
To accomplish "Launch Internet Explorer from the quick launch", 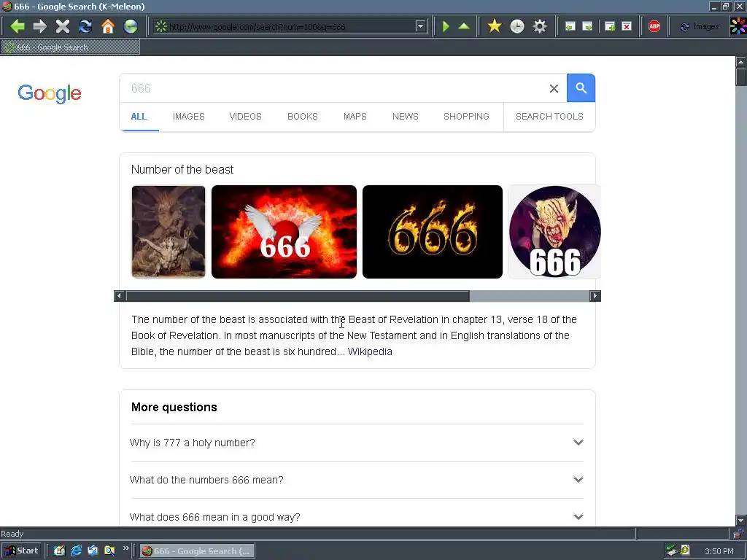I will click(76, 551).
